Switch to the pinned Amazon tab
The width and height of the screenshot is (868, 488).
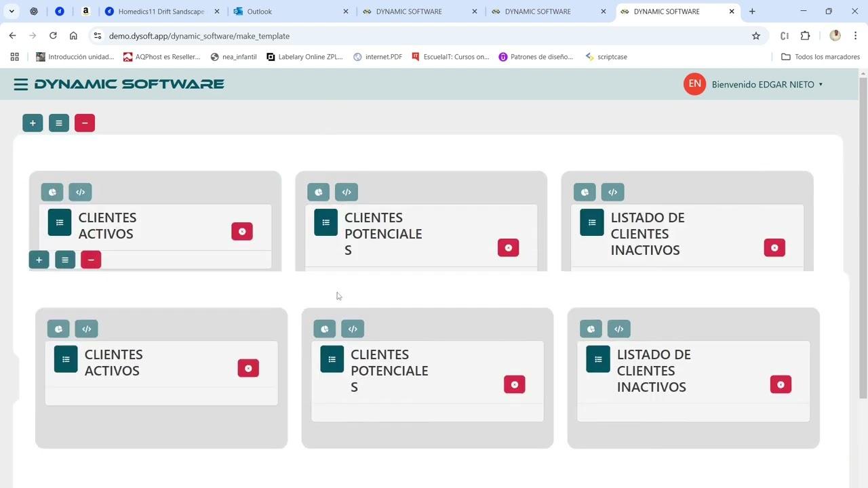point(85,12)
